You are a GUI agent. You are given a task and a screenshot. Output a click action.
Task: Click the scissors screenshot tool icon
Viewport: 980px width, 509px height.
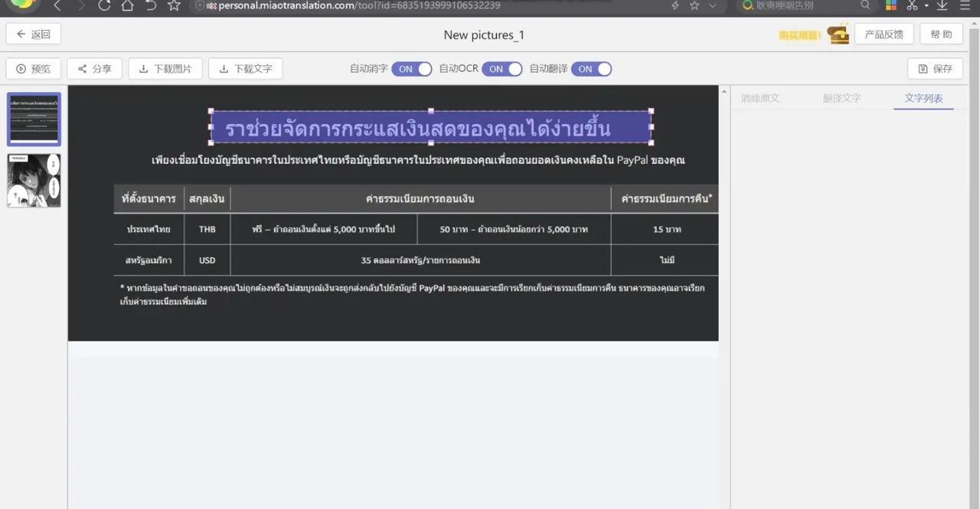[x=912, y=6]
